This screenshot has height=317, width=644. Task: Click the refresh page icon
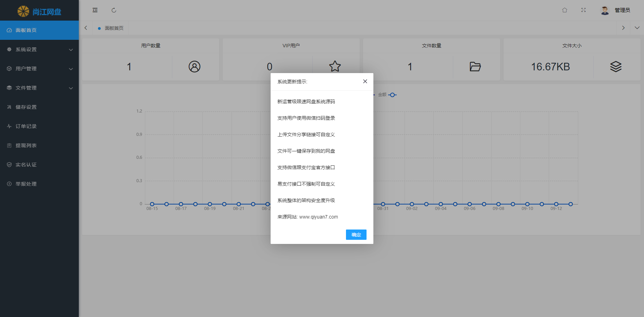tap(114, 10)
